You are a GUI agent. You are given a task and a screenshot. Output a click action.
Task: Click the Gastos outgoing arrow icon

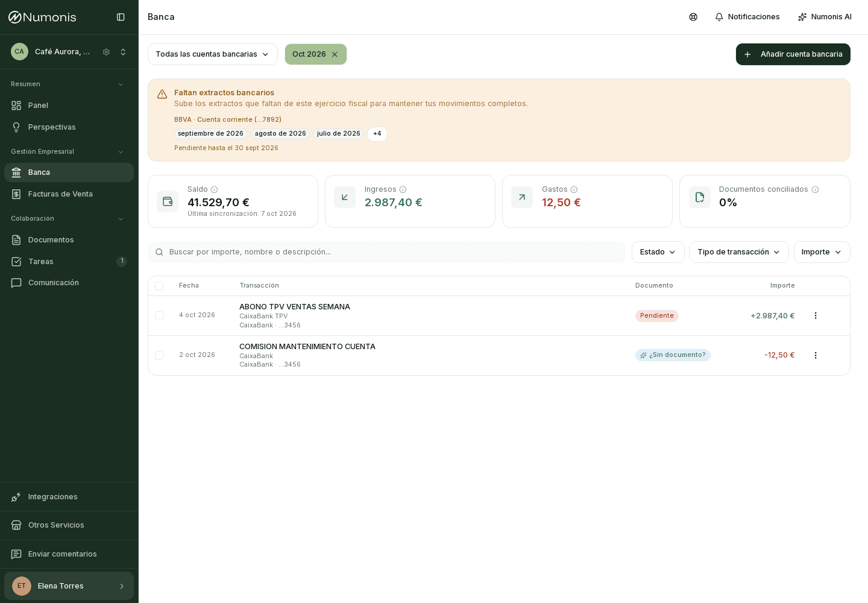522,197
